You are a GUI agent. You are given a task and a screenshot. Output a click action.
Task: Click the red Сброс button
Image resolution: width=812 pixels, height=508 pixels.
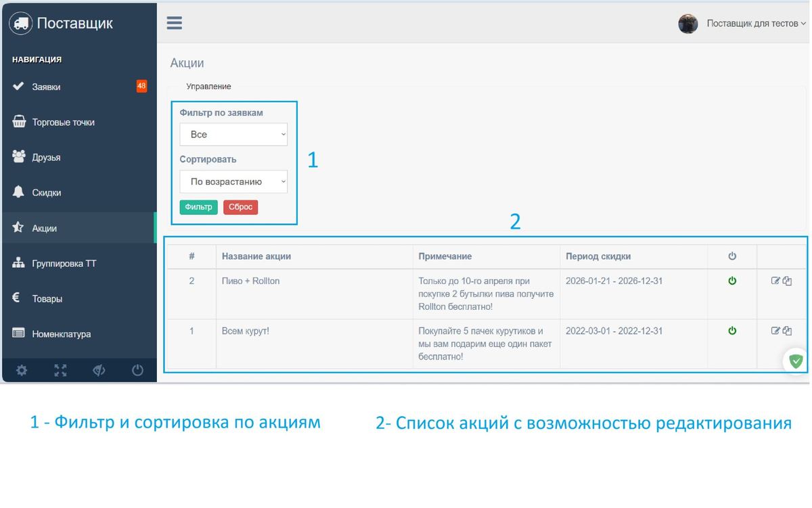240,207
